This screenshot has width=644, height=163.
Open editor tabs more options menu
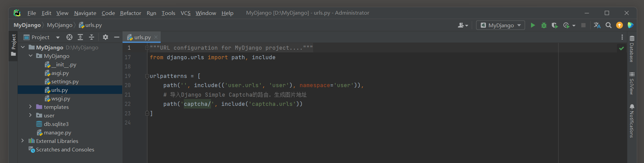pos(622,37)
